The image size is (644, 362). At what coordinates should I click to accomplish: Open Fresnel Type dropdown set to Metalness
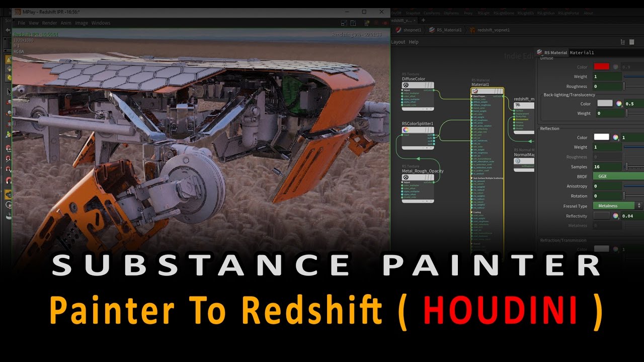(x=617, y=206)
